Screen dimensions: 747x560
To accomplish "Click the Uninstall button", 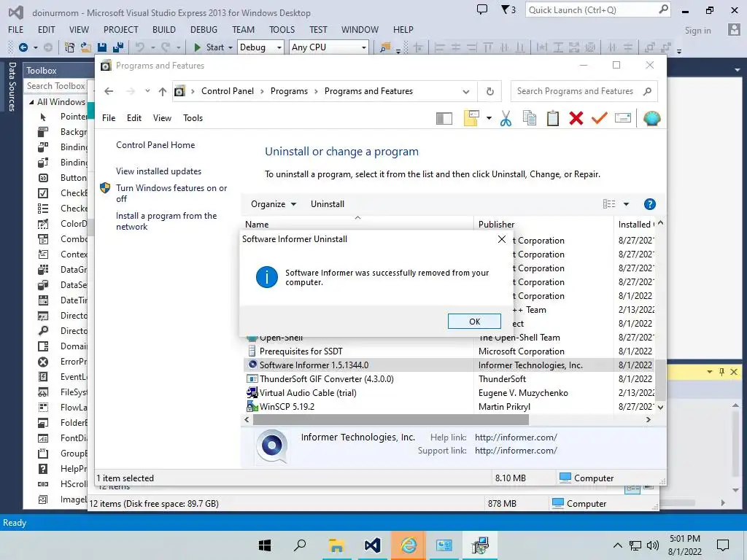I will click(328, 204).
